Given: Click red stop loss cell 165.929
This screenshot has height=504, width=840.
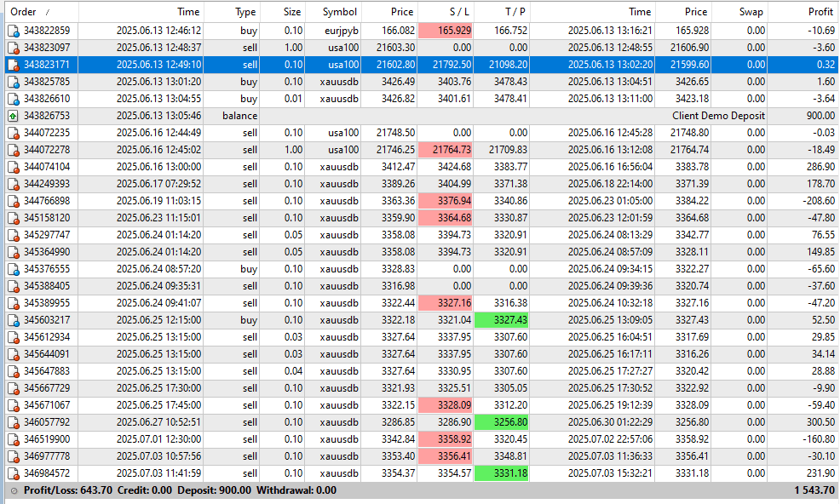Looking at the screenshot, I should coord(446,31).
